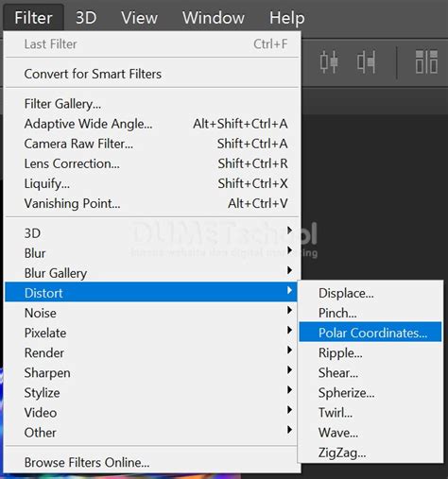Image resolution: width=448 pixels, height=479 pixels.
Task: Open Filter Gallery dialog
Action: 151,104
